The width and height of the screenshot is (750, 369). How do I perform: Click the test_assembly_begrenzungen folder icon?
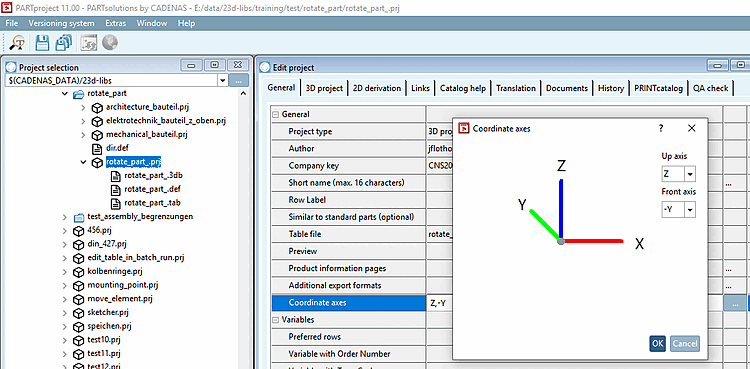(x=79, y=217)
